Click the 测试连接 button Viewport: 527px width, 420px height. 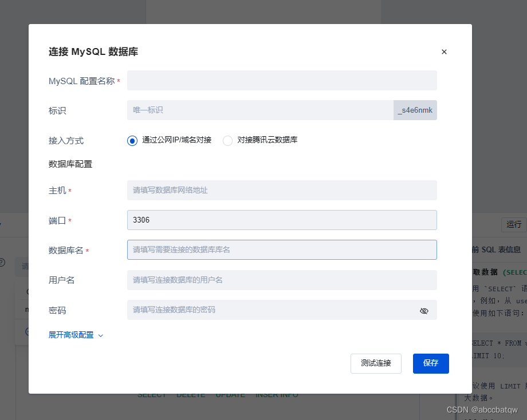click(x=376, y=363)
